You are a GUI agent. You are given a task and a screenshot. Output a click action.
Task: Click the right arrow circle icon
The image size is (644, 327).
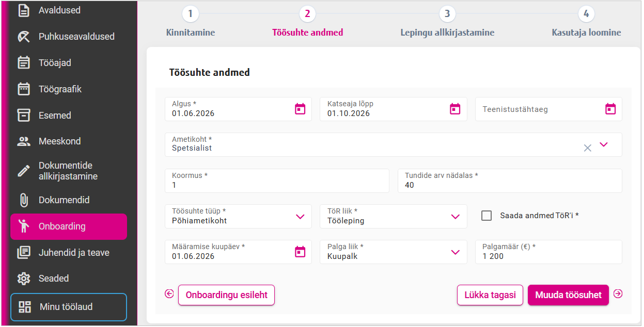pos(618,294)
